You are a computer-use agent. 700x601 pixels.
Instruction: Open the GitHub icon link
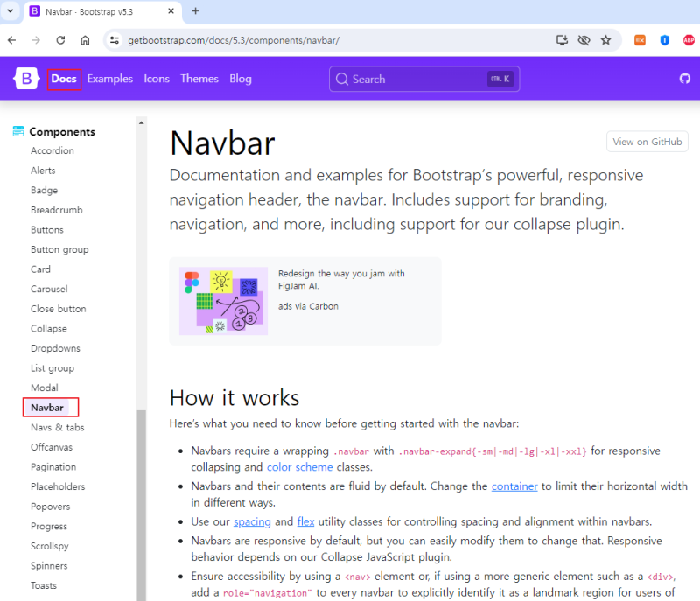coord(685,79)
